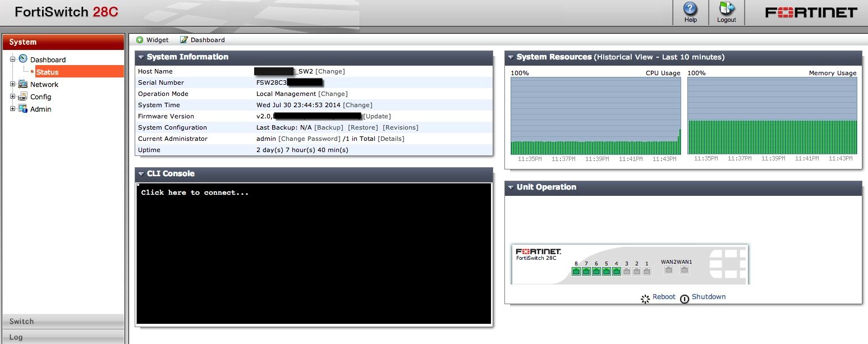Click Change next to System Time
Screen dimensions: 868x344
(x=357, y=105)
